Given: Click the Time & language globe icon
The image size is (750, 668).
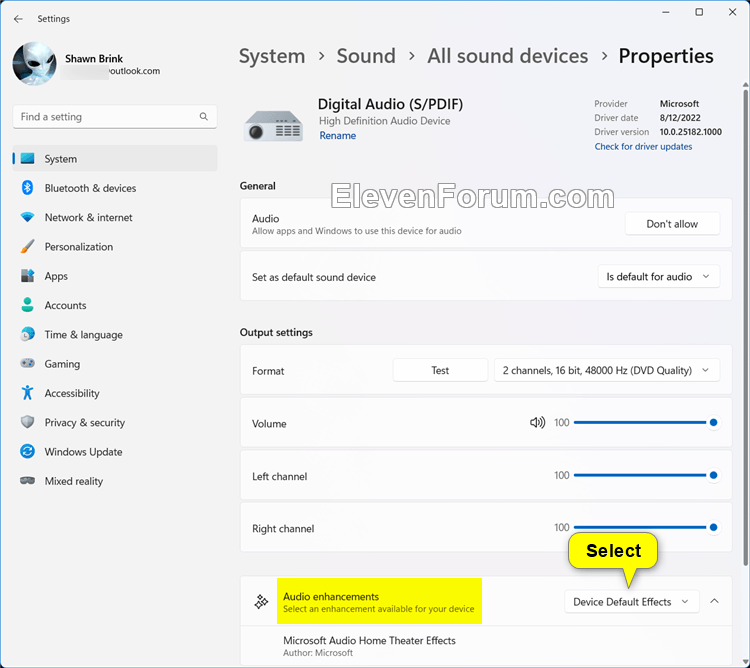Looking at the screenshot, I should tap(27, 334).
